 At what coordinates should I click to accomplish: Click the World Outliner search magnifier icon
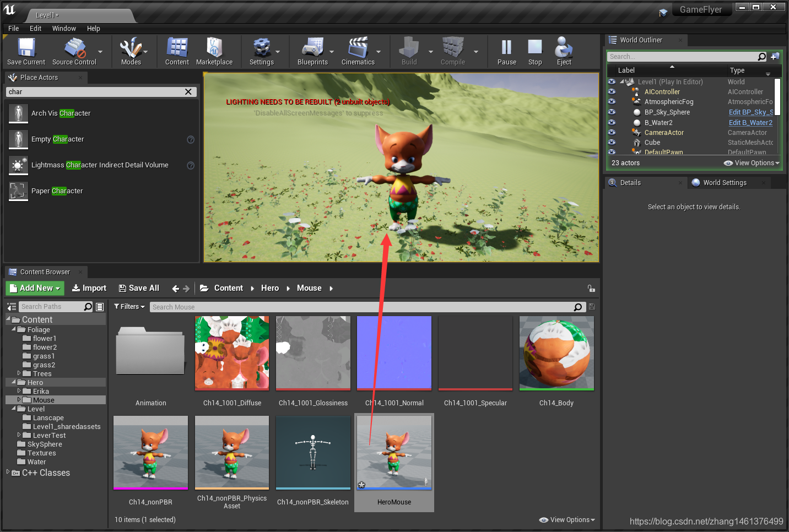tap(762, 57)
